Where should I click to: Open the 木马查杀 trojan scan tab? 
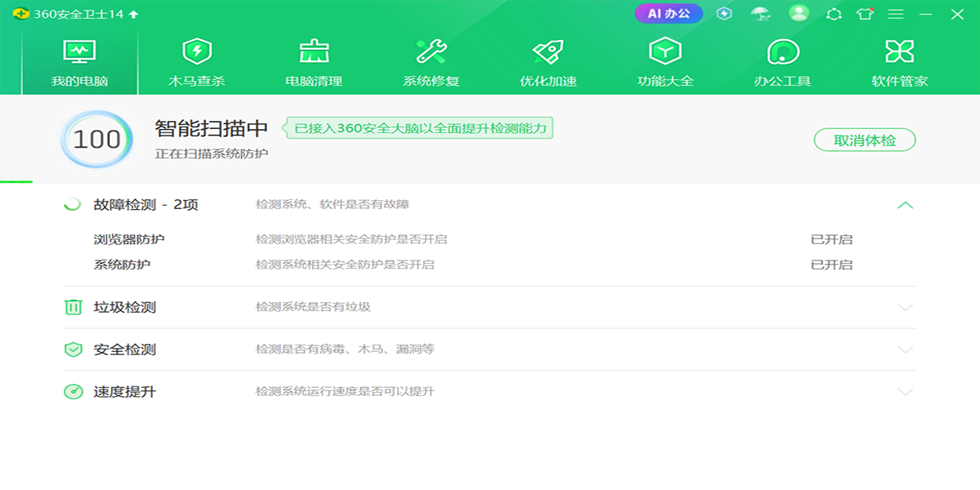tap(196, 63)
